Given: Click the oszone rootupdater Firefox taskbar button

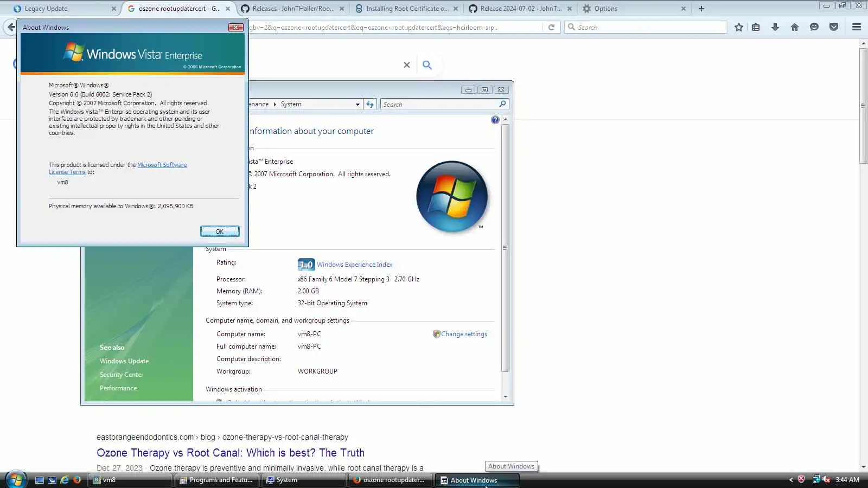Looking at the screenshot, I should (391, 480).
